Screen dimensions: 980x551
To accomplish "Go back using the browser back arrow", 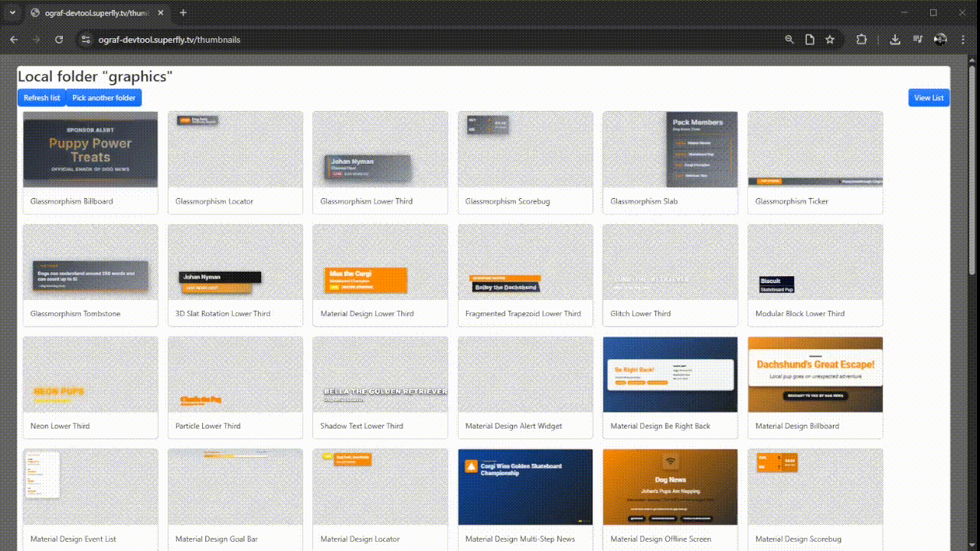I will coord(14,40).
